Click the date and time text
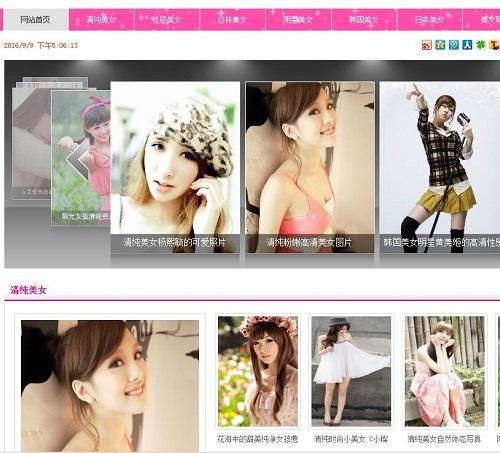Viewport: 500px width, 453px height. (41, 45)
